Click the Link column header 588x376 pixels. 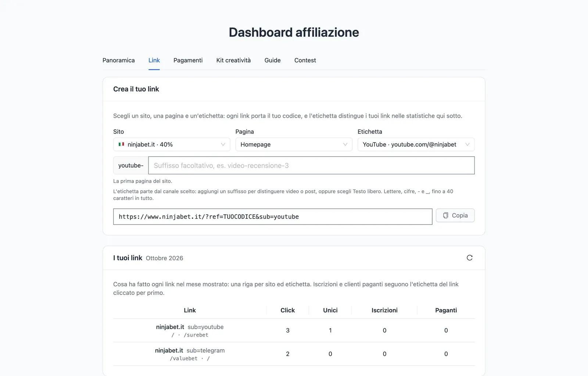click(190, 310)
